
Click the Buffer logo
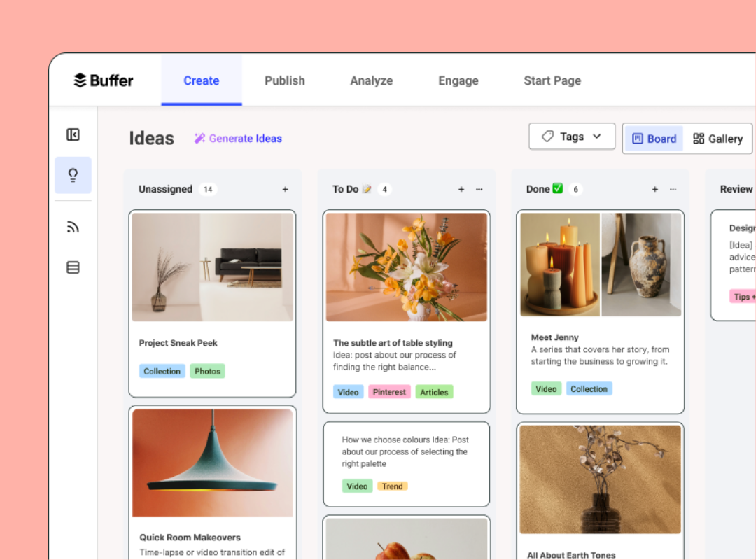tap(103, 80)
